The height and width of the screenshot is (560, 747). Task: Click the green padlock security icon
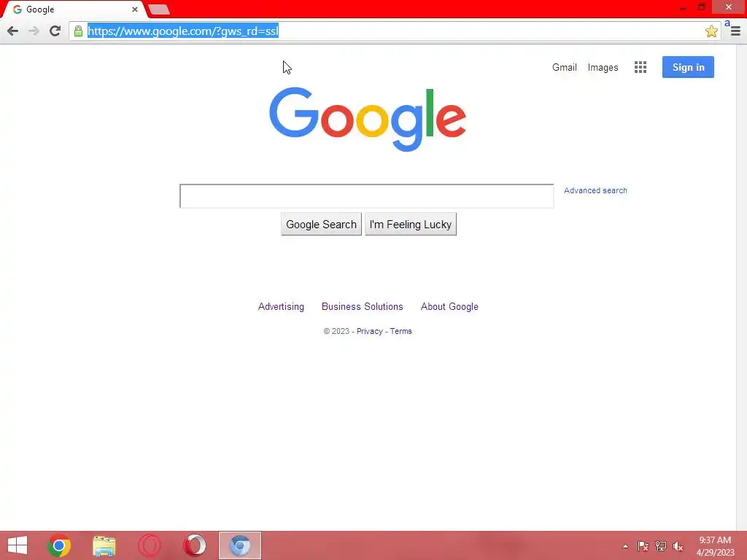pos(78,31)
